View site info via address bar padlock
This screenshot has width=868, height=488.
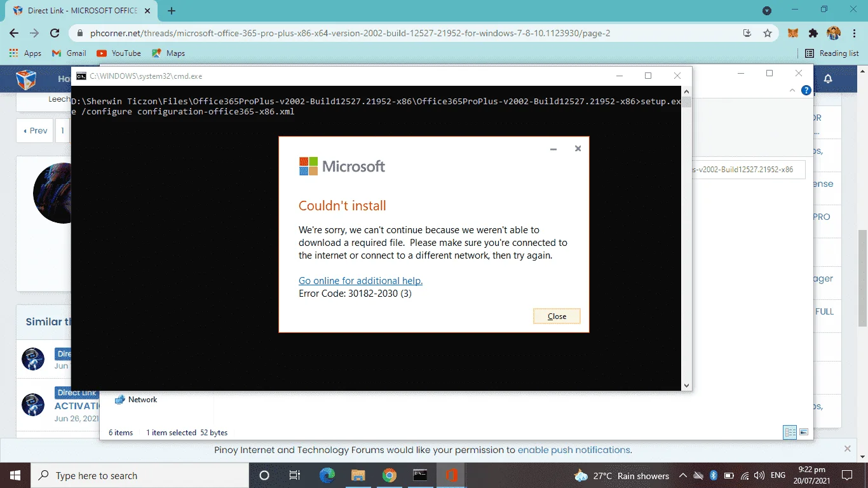click(x=80, y=33)
